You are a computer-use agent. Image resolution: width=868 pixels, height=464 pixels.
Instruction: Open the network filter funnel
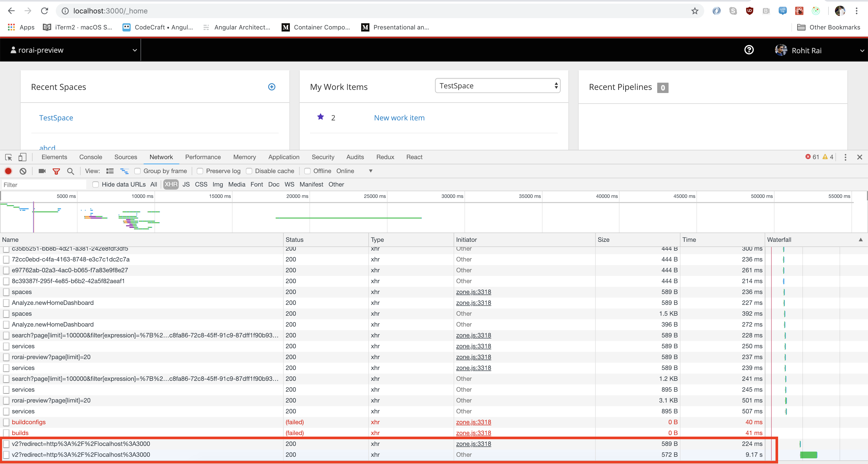56,171
